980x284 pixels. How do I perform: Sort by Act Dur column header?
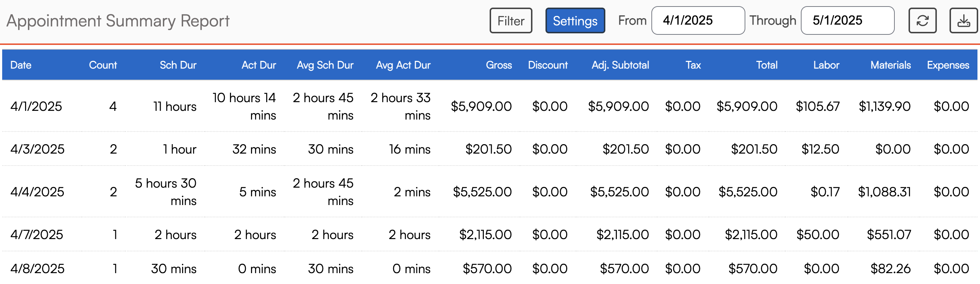coord(259,65)
